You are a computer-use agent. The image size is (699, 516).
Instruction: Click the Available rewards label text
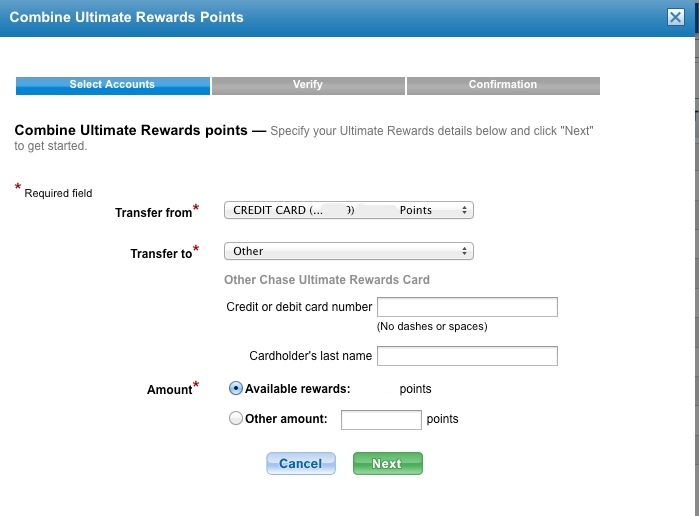point(297,389)
